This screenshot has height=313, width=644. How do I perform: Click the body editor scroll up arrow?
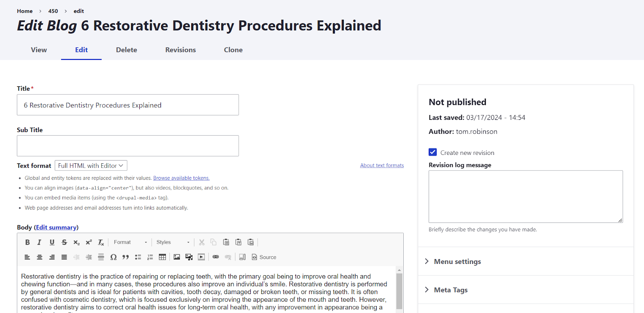[x=399, y=270]
